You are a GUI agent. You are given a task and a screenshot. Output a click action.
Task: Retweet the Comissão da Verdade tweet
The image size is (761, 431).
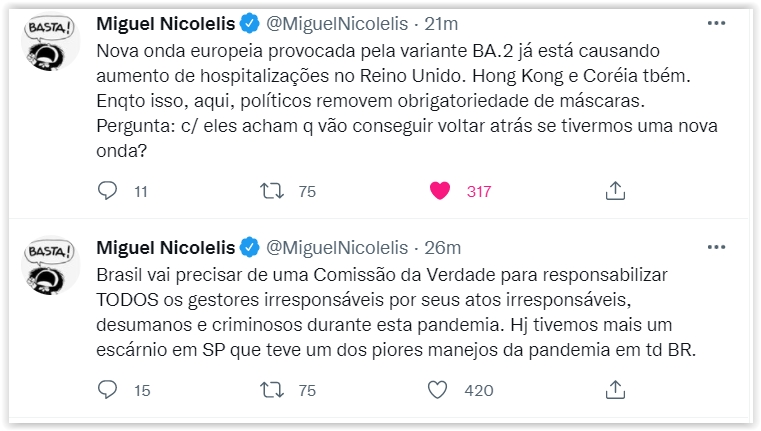point(270,389)
